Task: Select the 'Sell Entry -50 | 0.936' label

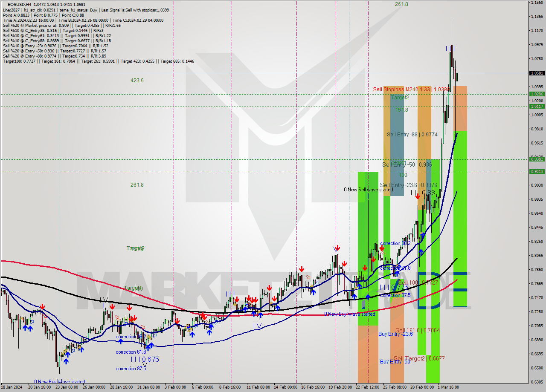Action: (x=407, y=164)
